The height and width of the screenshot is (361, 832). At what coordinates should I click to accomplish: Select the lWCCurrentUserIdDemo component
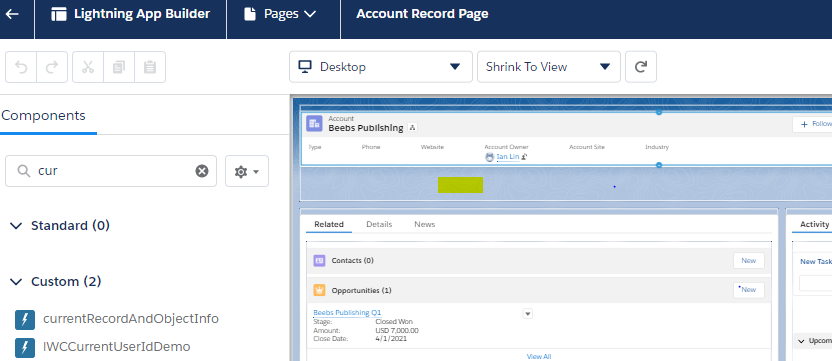(x=117, y=347)
